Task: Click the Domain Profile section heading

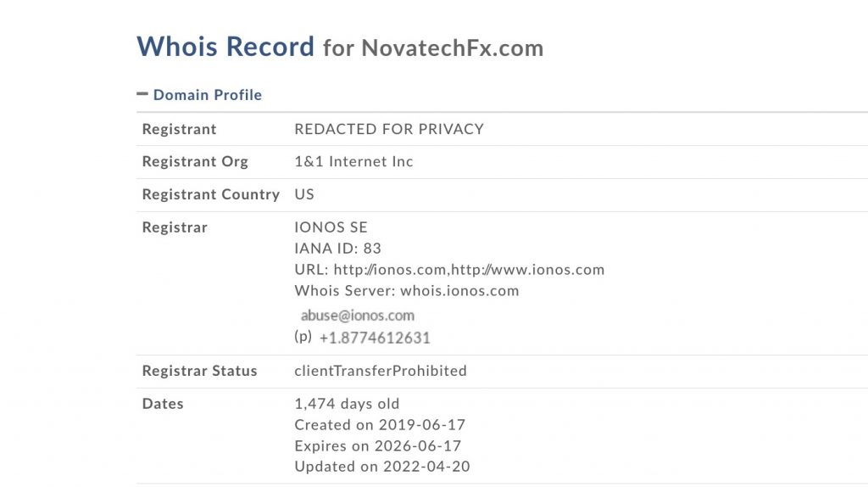Action: coord(207,95)
